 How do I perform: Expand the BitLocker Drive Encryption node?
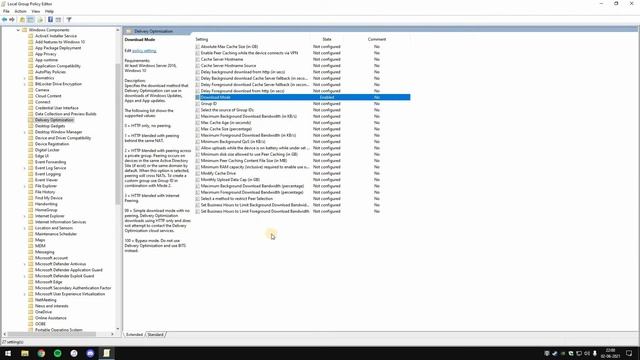(24, 84)
